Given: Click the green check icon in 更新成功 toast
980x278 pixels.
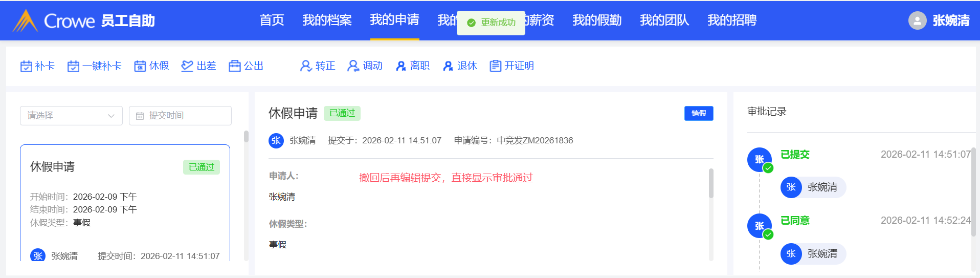Looking at the screenshot, I should coord(472,23).
